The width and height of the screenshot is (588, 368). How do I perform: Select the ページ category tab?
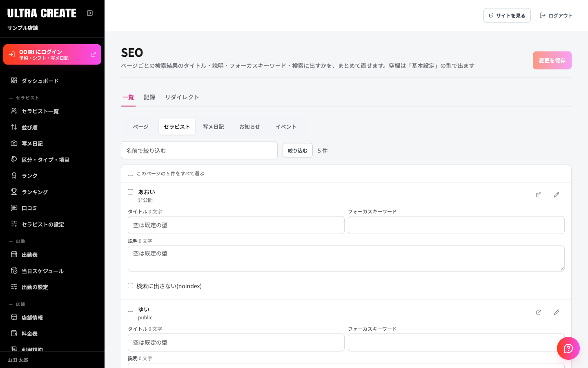point(140,127)
